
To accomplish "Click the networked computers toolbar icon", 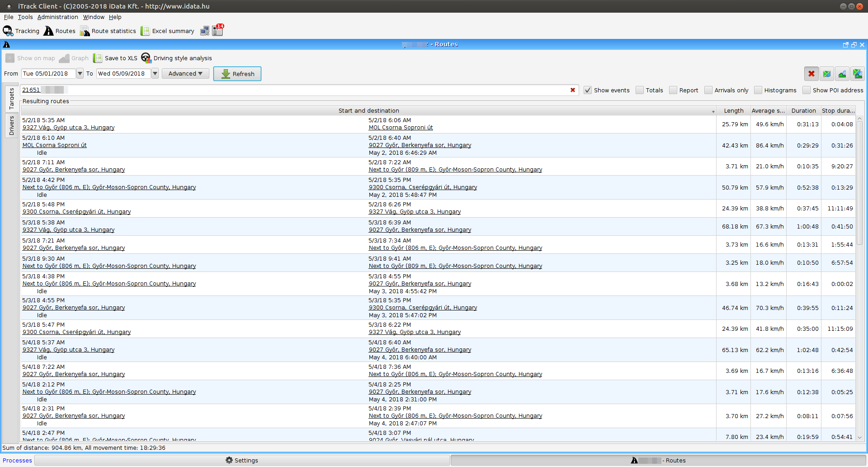I will point(205,31).
